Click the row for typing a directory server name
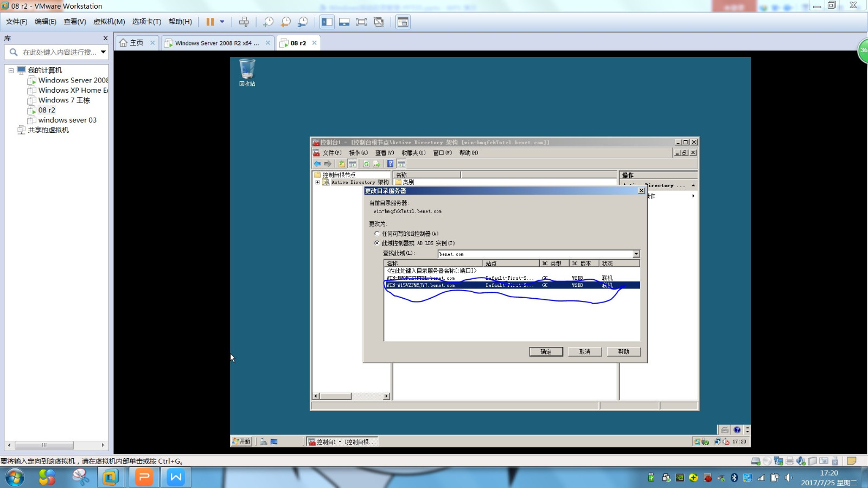Image resolution: width=868 pixels, height=488 pixels. tap(512, 271)
